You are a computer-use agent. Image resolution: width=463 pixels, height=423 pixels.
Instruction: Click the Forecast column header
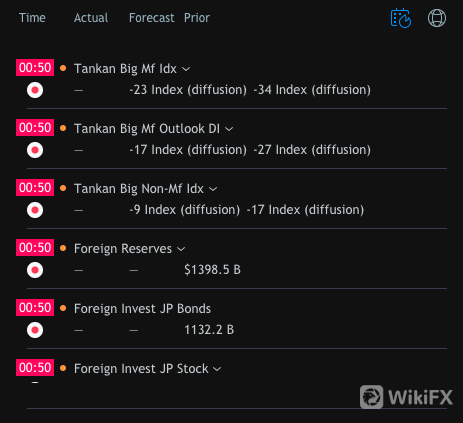(x=152, y=18)
